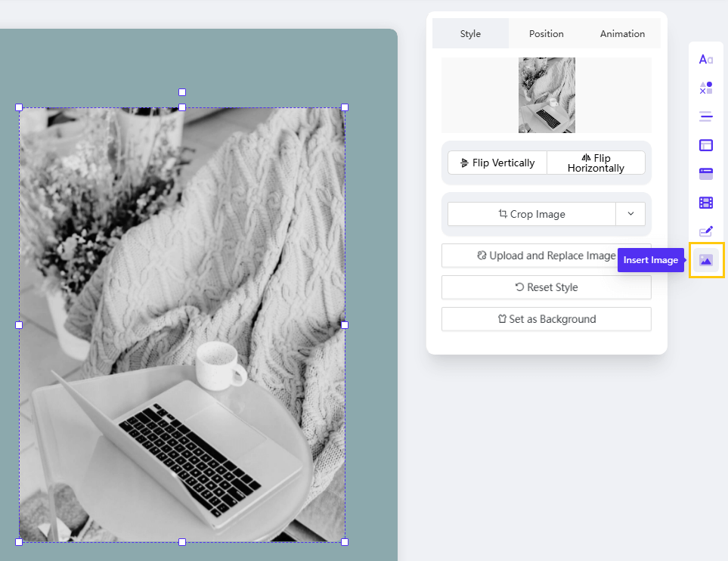Click the image preview thumbnail in panel

547,95
